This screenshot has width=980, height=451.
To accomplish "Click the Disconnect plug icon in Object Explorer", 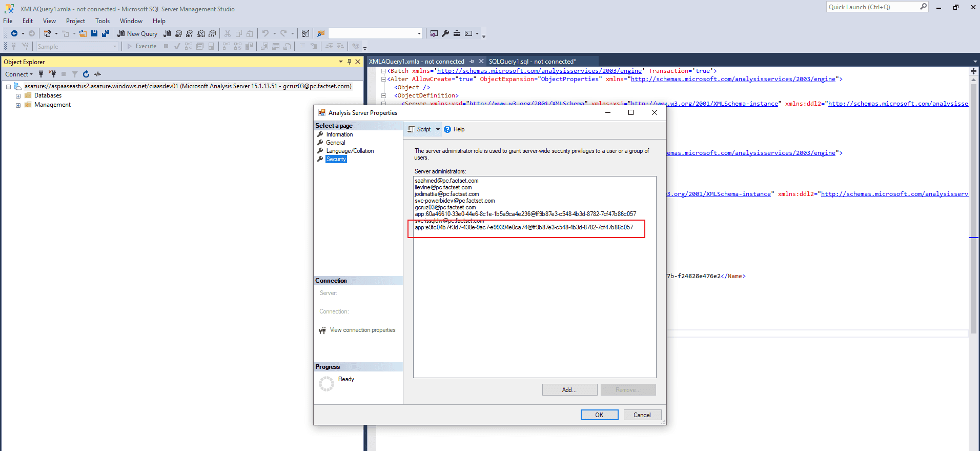I will click(x=52, y=74).
